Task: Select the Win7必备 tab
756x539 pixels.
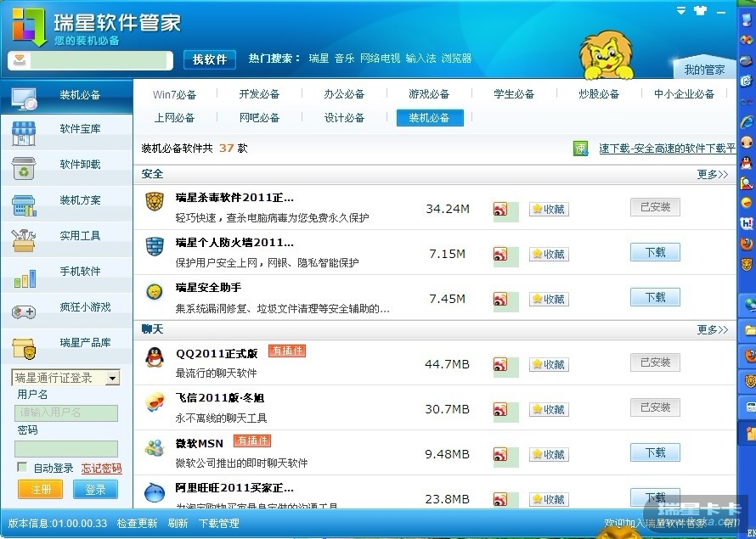Action: click(x=174, y=94)
